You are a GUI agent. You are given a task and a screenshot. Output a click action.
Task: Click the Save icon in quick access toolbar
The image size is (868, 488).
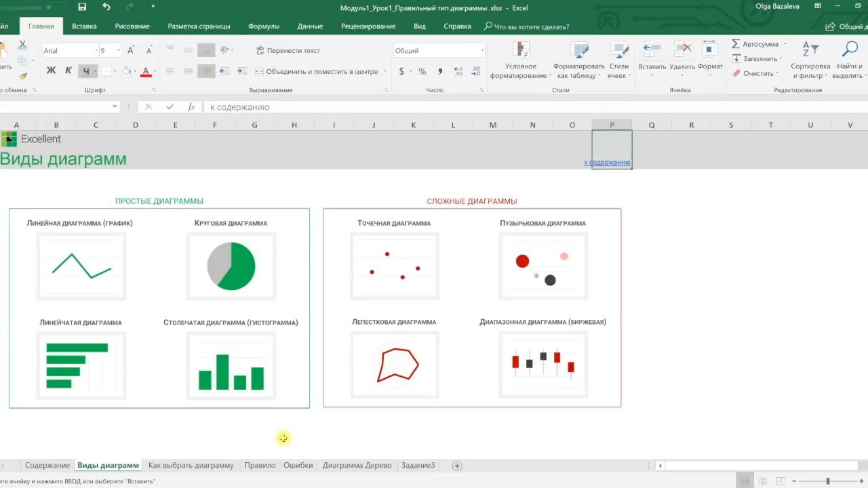(82, 7)
